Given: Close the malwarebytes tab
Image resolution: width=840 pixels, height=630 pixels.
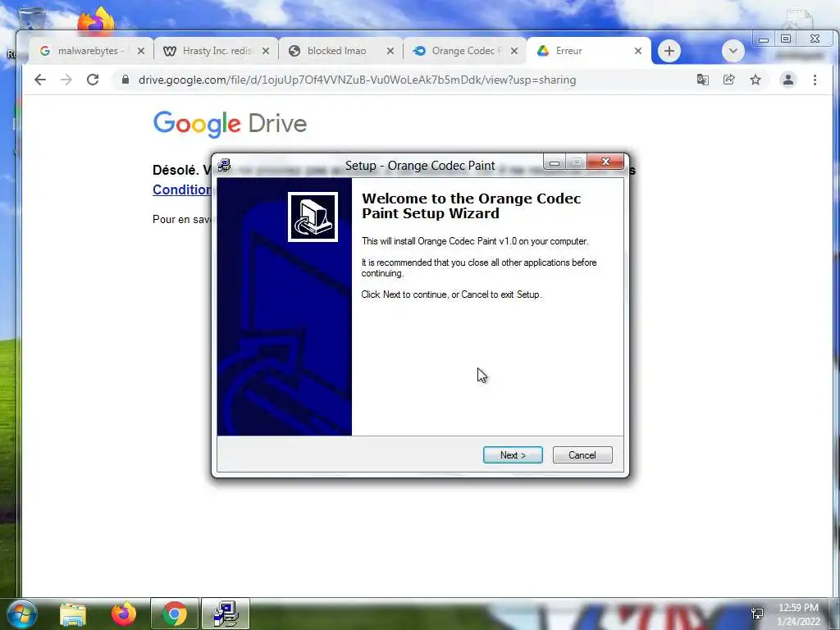Looking at the screenshot, I should click(x=141, y=51).
